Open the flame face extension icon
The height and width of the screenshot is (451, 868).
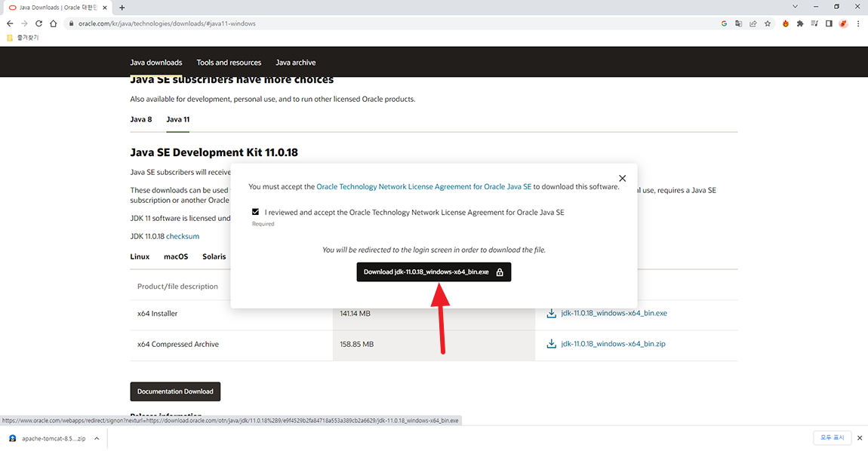(786, 24)
